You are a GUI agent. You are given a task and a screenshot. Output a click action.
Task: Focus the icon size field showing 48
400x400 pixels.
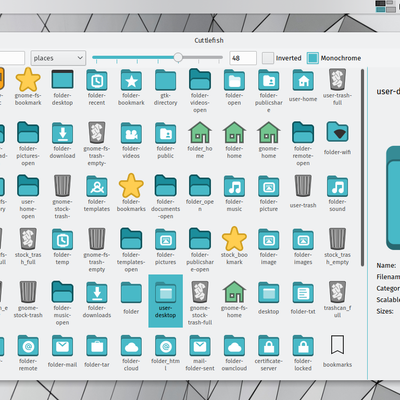[243, 58]
